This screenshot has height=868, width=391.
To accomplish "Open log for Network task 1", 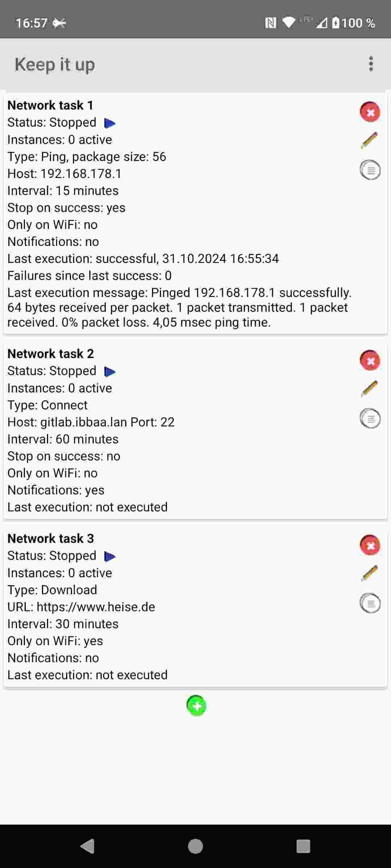I will click(x=370, y=170).
